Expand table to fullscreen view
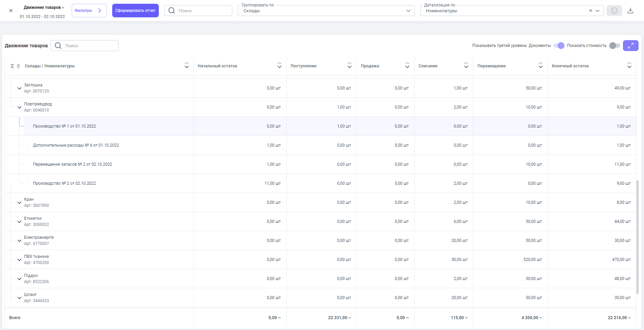The height and width of the screenshot is (330, 644). [630, 46]
